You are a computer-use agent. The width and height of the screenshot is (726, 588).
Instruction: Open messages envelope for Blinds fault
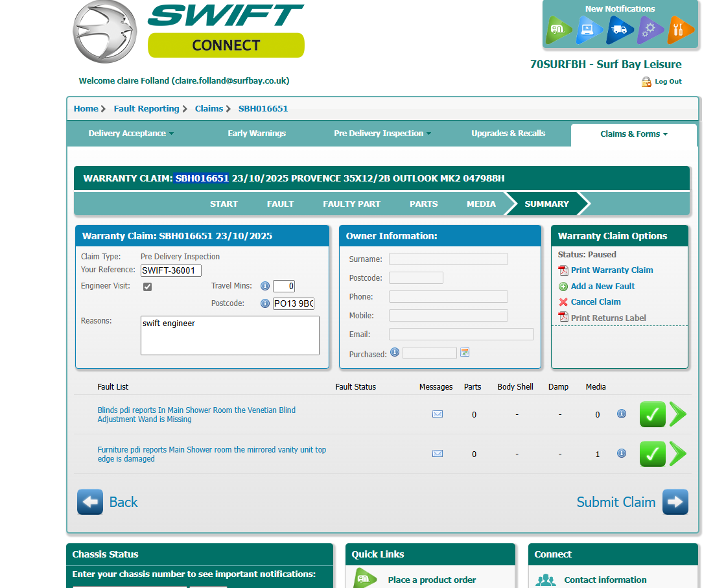438,414
